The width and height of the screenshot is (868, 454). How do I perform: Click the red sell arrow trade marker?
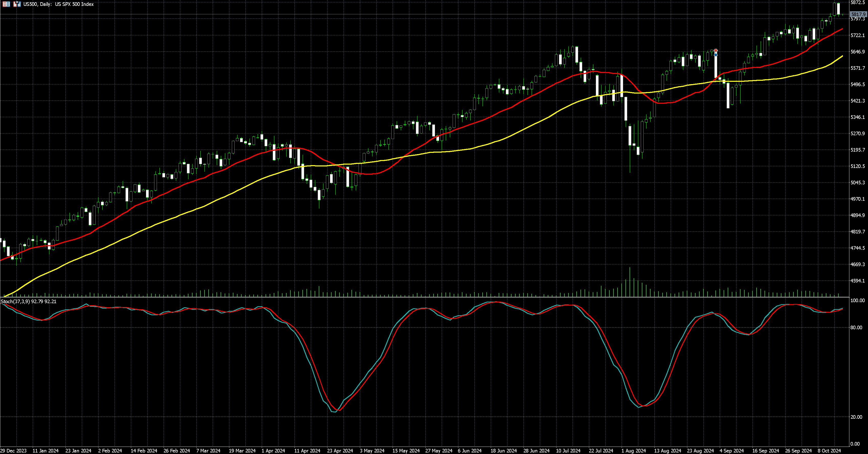(716, 51)
